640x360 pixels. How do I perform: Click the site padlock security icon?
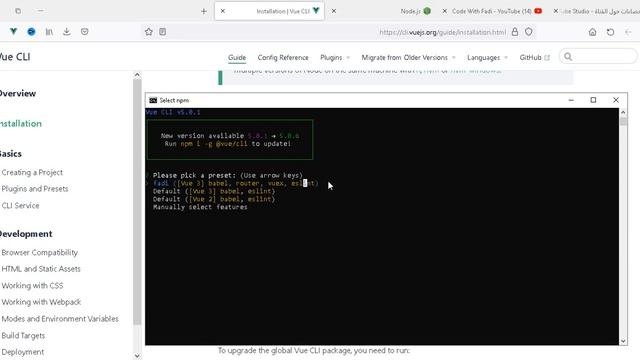515,31
